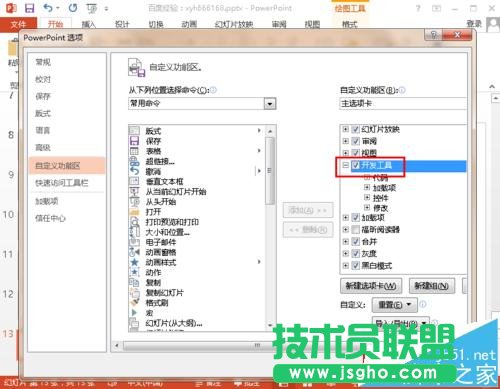
Task: Uncheck the 黑白模式 checkbox
Action: (x=356, y=266)
